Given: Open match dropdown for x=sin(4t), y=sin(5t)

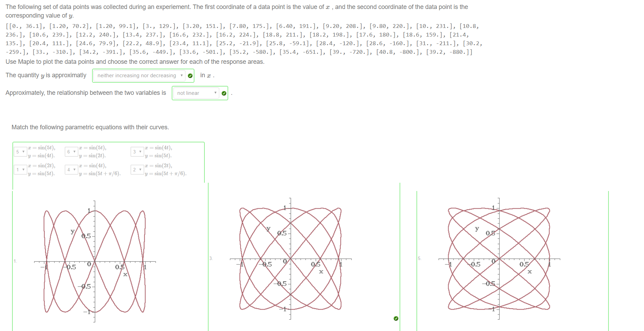Looking at the screenshot, I should pyautogui.click(x=137, y=152).
